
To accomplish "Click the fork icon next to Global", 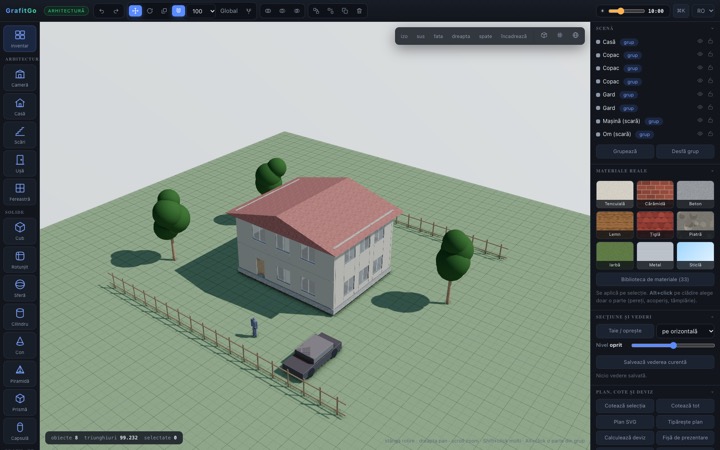I will (x=248, y=11).
